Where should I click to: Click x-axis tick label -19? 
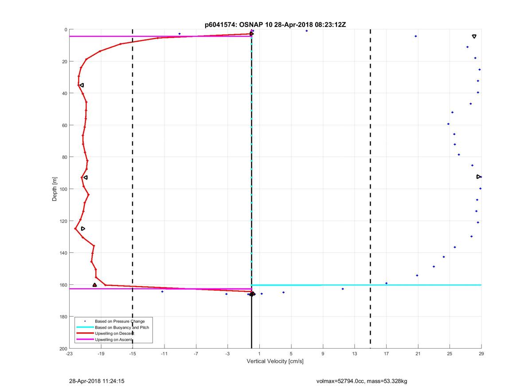click(101, 354)
